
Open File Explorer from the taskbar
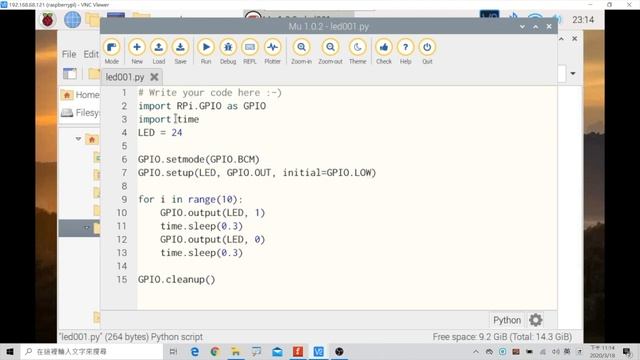[236, 351]
